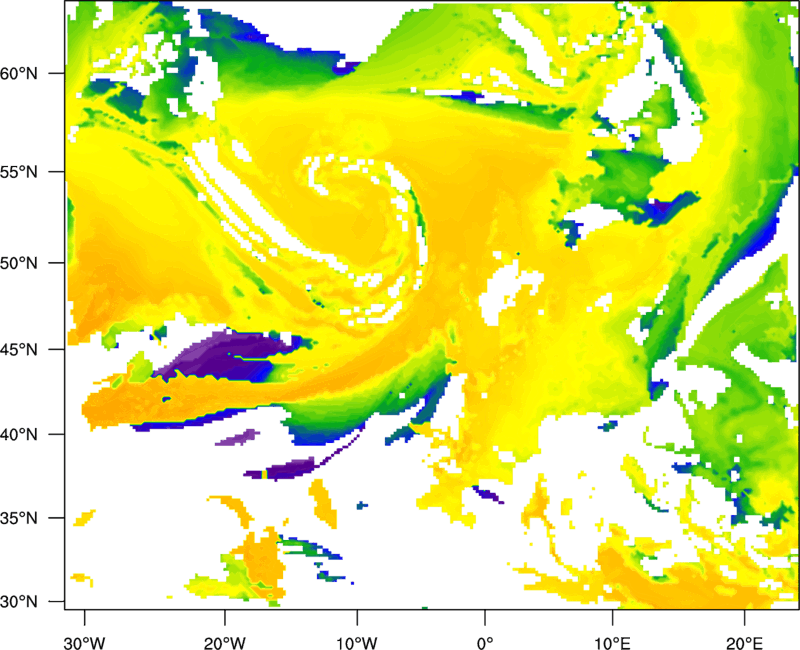Click the 20°W longitude label
800x650 pixels.
pos(224,643)
